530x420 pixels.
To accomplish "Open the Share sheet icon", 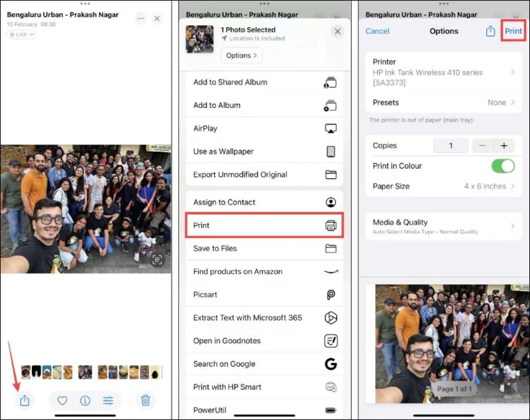I will [24, 401].
